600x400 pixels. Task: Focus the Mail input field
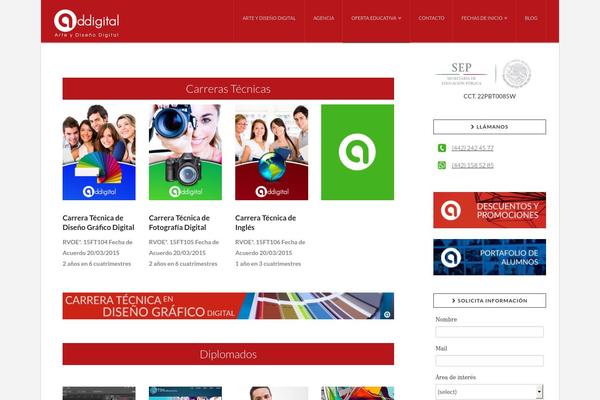click(489, 361)
